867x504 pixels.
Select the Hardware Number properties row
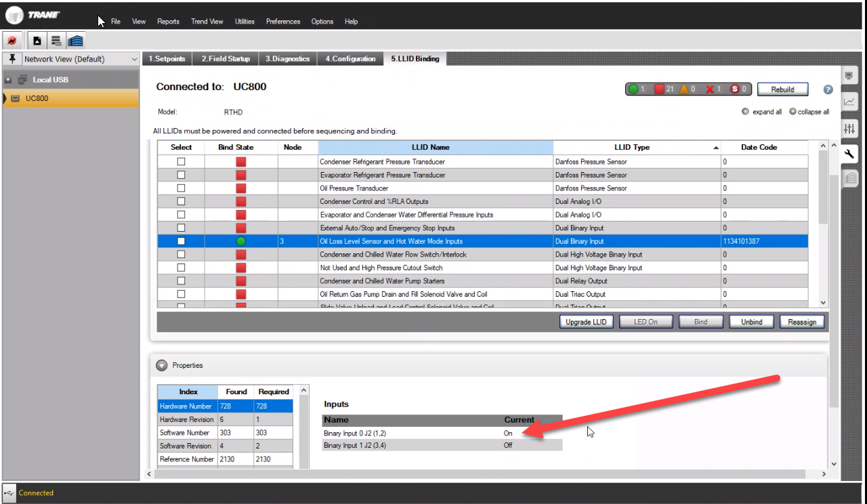(226, 406)
